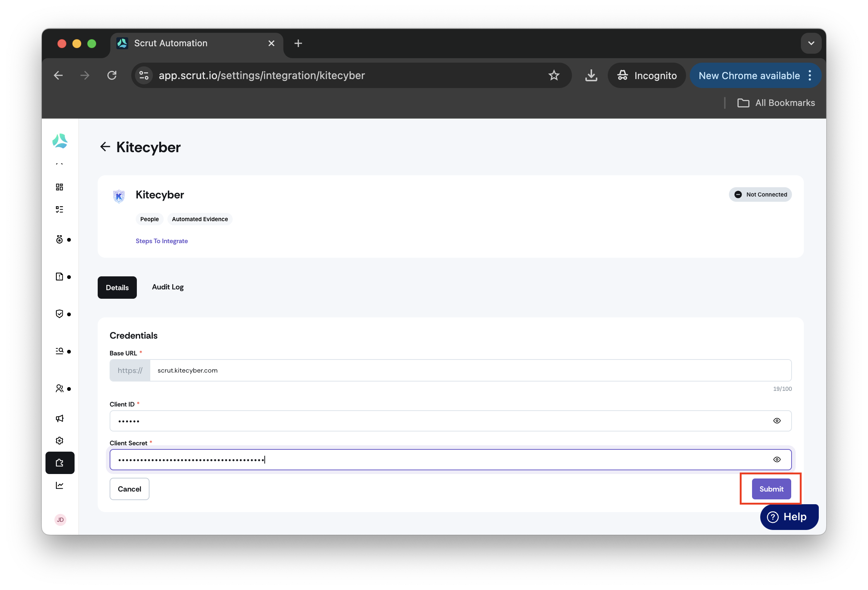Viewport: 868px width, 590px height.
Task: Reveal the Client Secret value
Action: [777, 460]
